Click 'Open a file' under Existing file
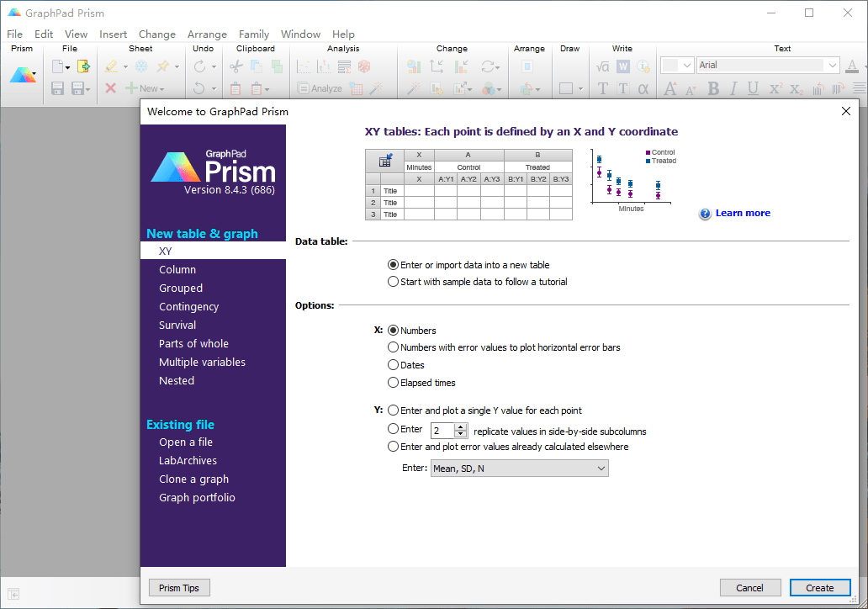868x609 pixels. [x=186, y=442]
